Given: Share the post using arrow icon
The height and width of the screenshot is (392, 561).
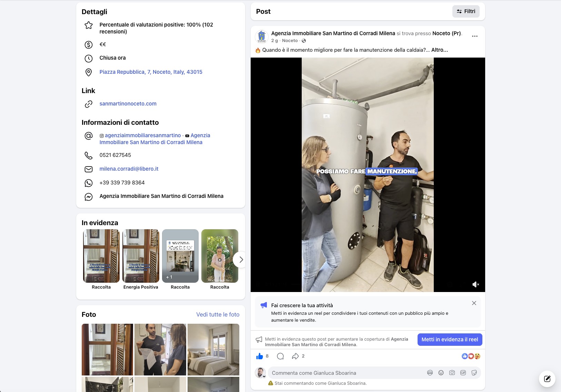Looking at the screenshot, I should point(295,356).
